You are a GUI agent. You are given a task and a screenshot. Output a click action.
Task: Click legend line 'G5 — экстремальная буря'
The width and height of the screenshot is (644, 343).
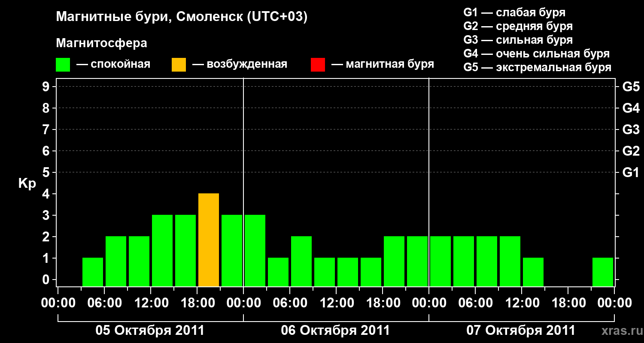538,67
